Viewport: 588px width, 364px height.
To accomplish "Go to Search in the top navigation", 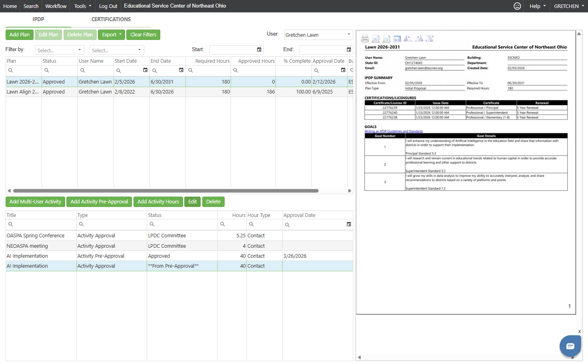I will coord(31,6).
